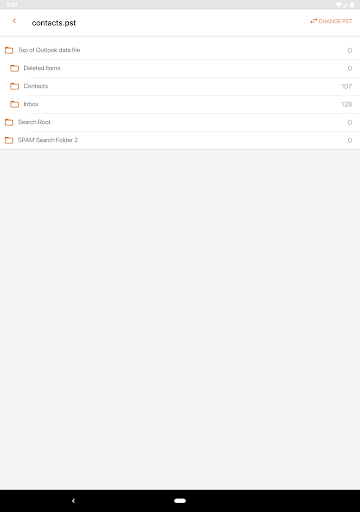Select the Deleted Items label

click(x=42, y=68)
